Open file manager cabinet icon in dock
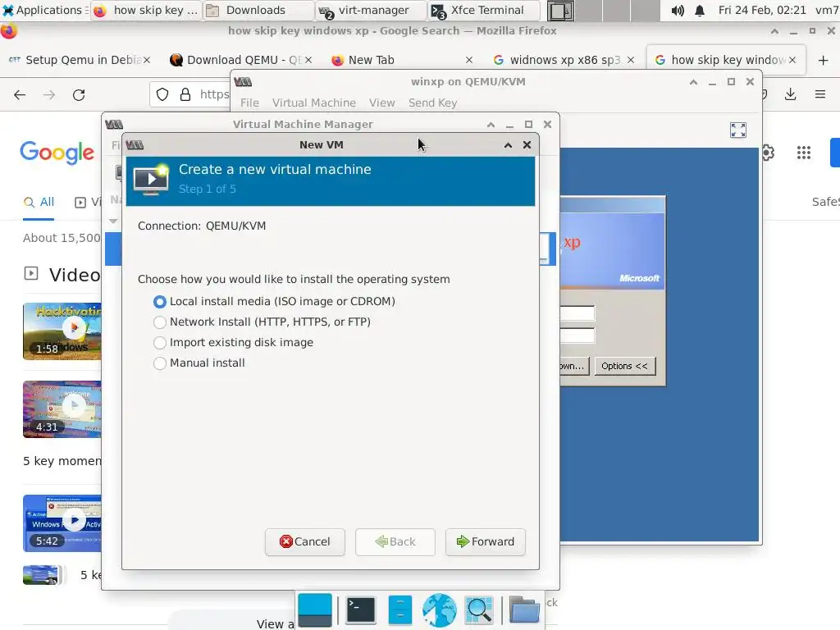The width and height of the screenshot is (840, 630). [399, 609]
